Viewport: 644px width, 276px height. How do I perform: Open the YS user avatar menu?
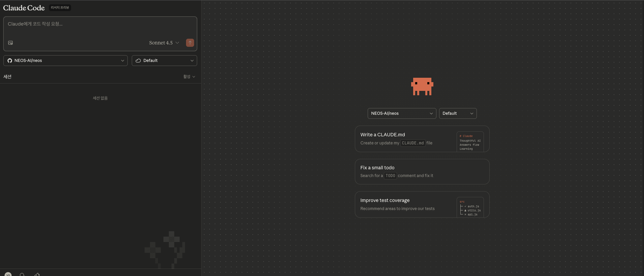(8, 274)
